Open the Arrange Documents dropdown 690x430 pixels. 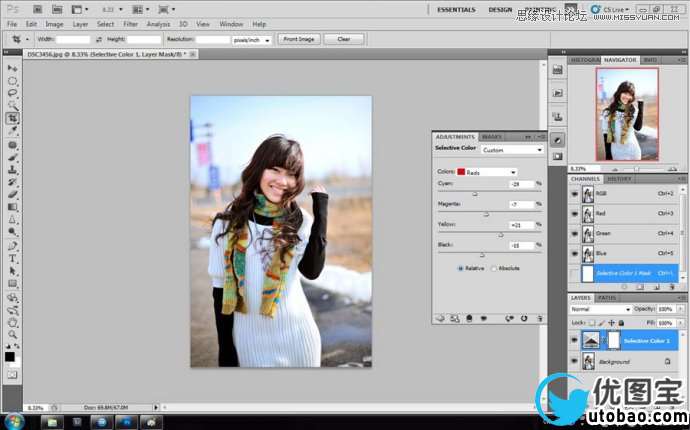143,9
